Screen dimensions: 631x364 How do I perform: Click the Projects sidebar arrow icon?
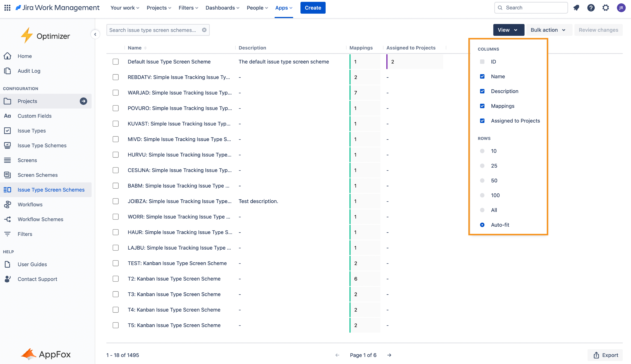[83, 101]
